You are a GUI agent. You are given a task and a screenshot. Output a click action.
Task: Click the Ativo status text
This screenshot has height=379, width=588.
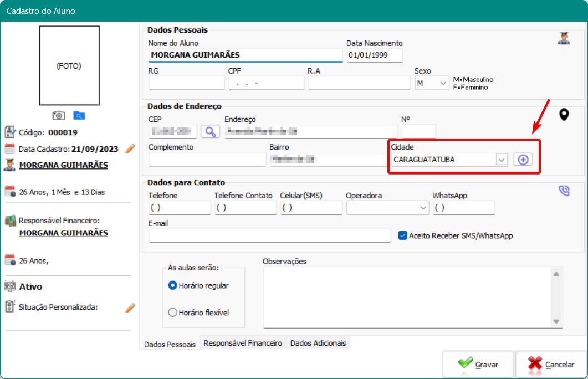pos(30,286)
